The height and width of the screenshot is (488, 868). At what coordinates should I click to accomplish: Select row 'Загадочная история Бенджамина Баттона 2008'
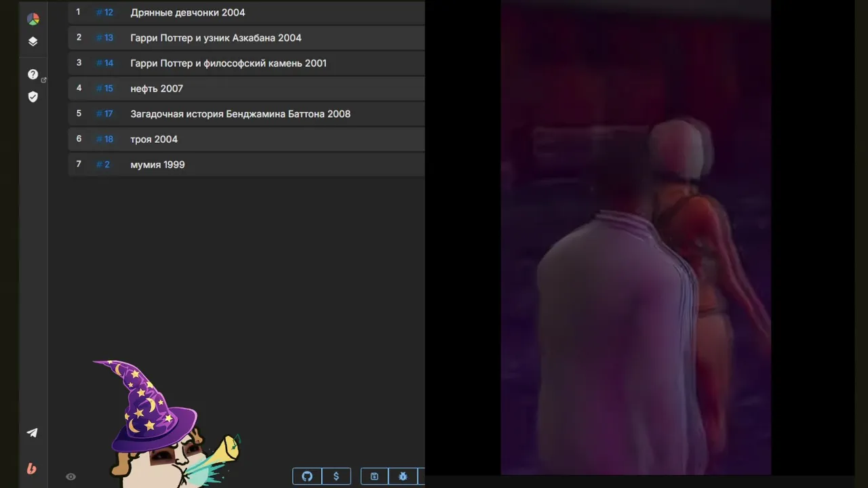click(246, 114)
